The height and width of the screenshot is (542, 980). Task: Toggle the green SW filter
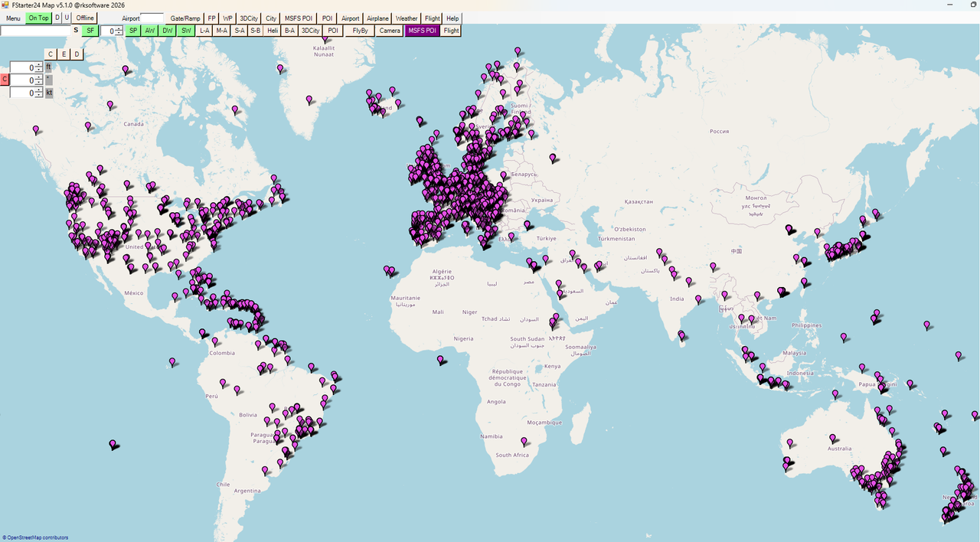pos(186,31)
